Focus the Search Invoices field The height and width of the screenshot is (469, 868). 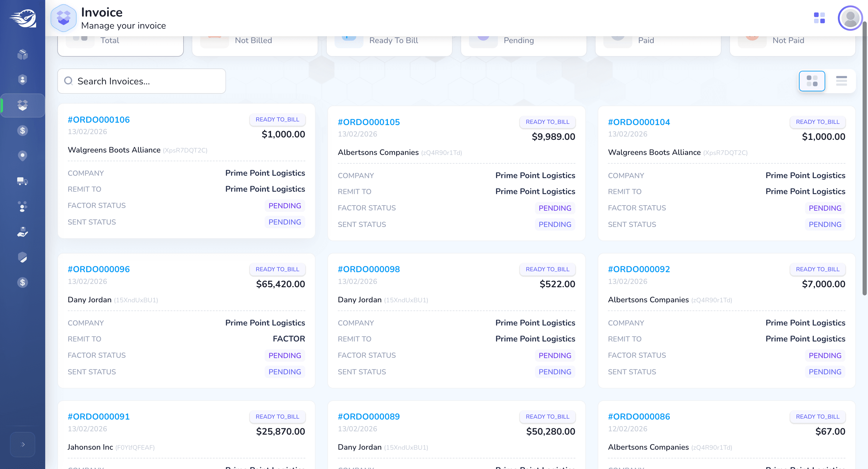(142, 81)
